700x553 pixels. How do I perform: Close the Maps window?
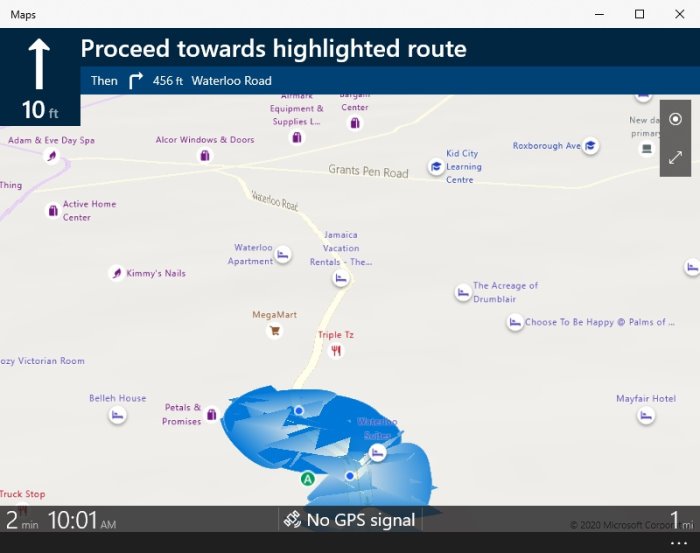(x=679, y=14)
